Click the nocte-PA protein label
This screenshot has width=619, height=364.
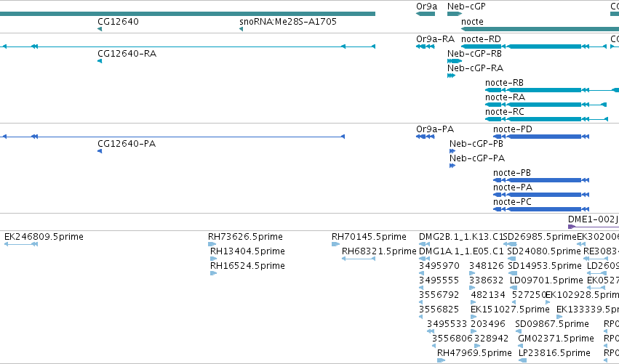point(512,187)
